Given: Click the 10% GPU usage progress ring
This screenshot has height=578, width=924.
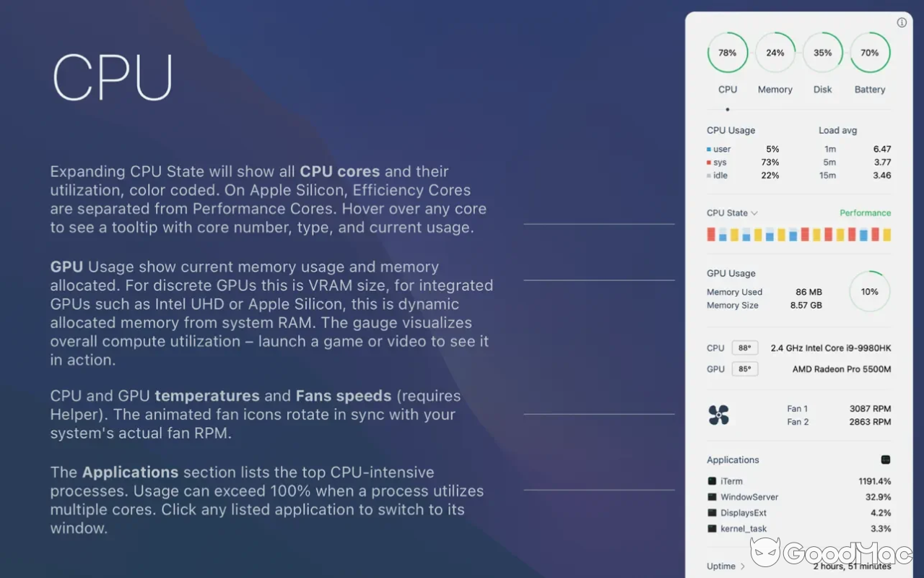Looking at the screenshot, I should pyautogui.click(x=870, y=291).
